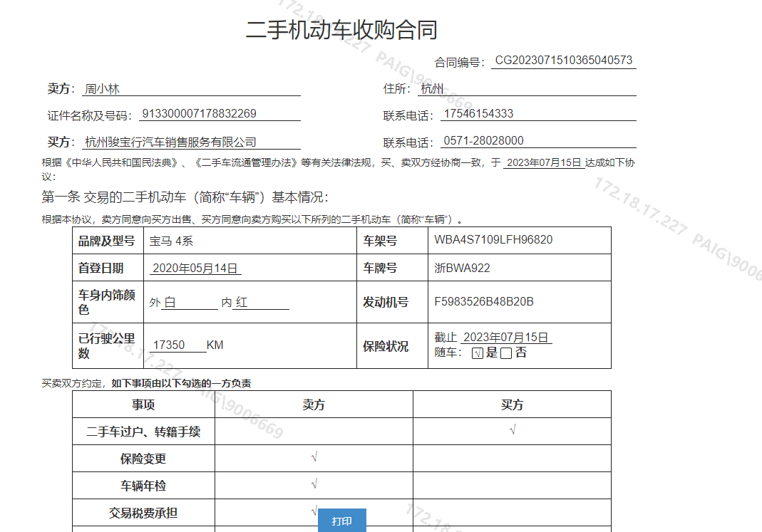Image resolution: width=762 pixels, height=532 pixels.
Task: Click agreement date 2023年07月15日 in the paragraph
Action: (544, 162)
